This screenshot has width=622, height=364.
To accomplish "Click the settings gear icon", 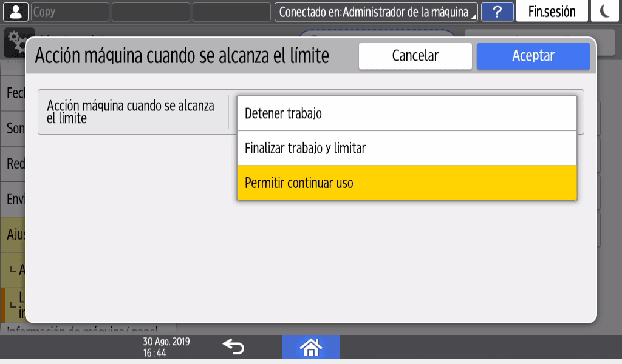I will [15, 39].
